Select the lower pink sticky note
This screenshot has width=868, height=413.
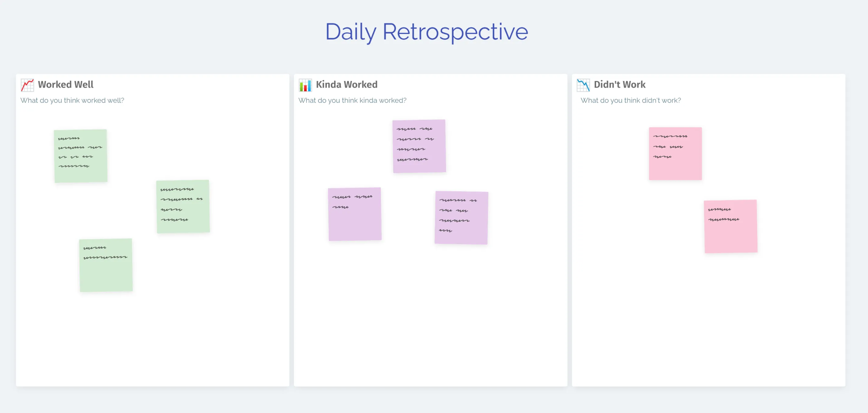pos(730,226)
